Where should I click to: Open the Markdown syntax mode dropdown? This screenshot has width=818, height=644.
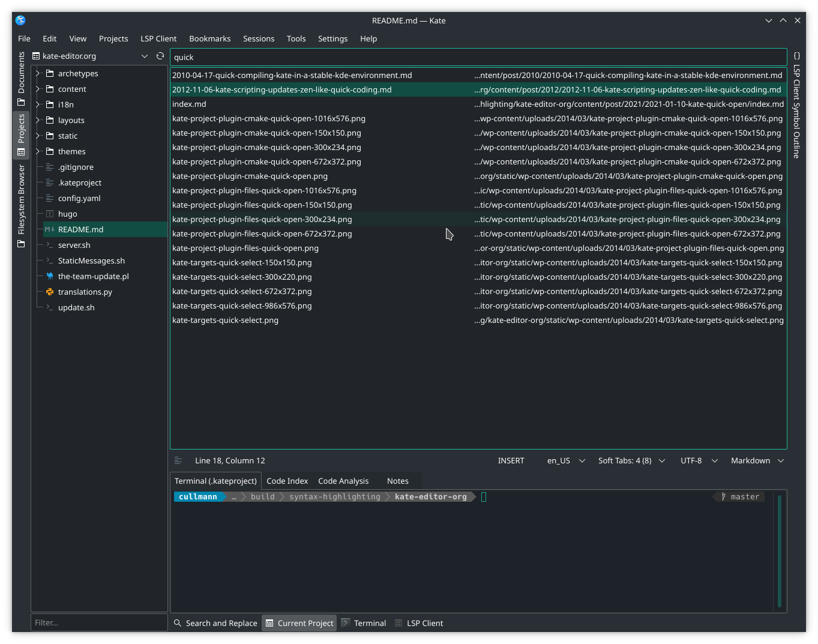pyautogui.click(x=757, y=460)
